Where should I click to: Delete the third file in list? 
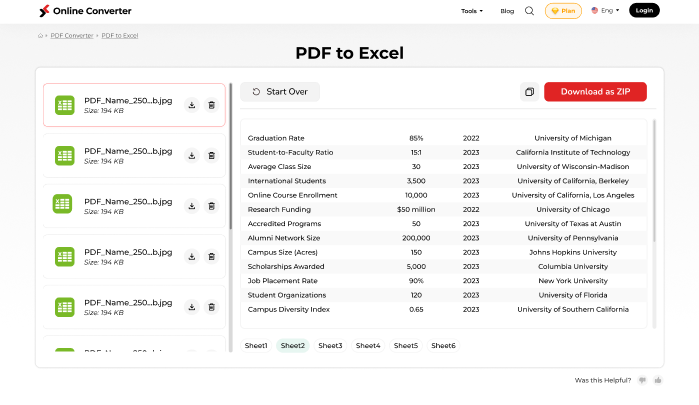click(x=211, y=205)
